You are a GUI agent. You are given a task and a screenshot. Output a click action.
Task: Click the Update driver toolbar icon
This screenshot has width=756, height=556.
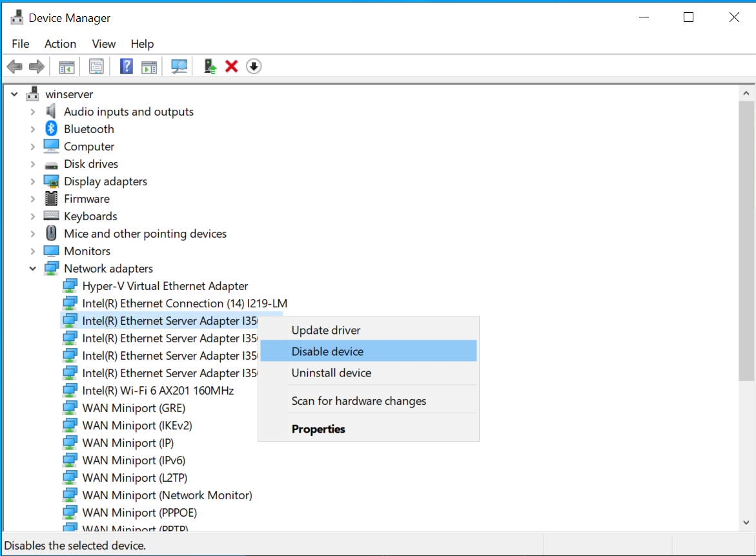coord(210,67)
